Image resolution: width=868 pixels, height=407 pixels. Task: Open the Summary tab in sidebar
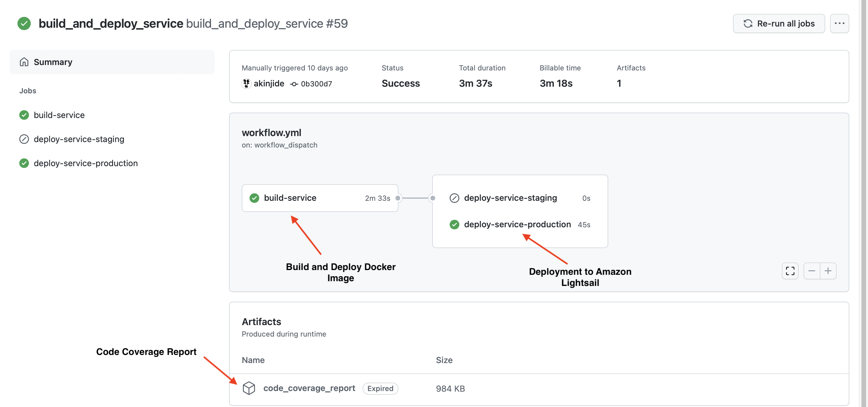coord(112,62)
